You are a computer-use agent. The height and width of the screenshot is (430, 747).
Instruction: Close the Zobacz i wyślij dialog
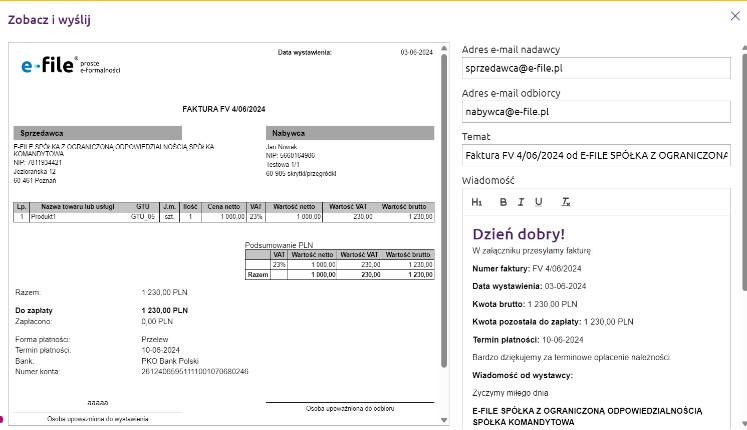[x=735, y=16]
